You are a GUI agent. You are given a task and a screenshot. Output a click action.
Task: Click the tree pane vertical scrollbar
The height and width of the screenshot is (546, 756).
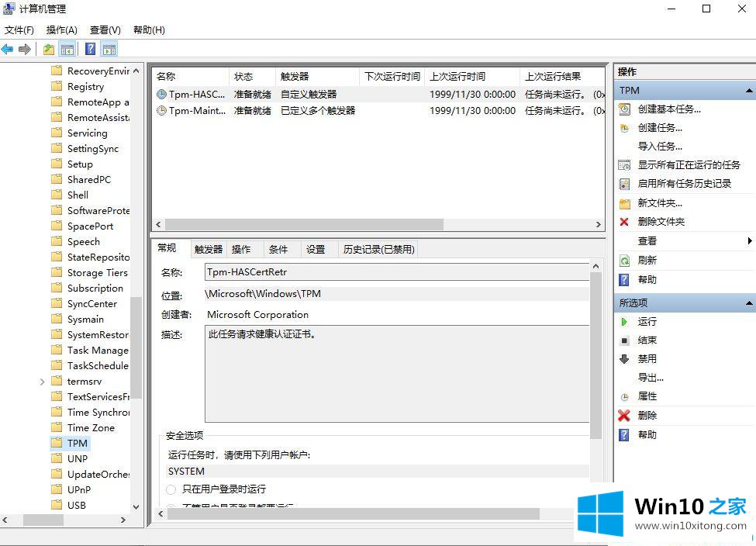136,347
